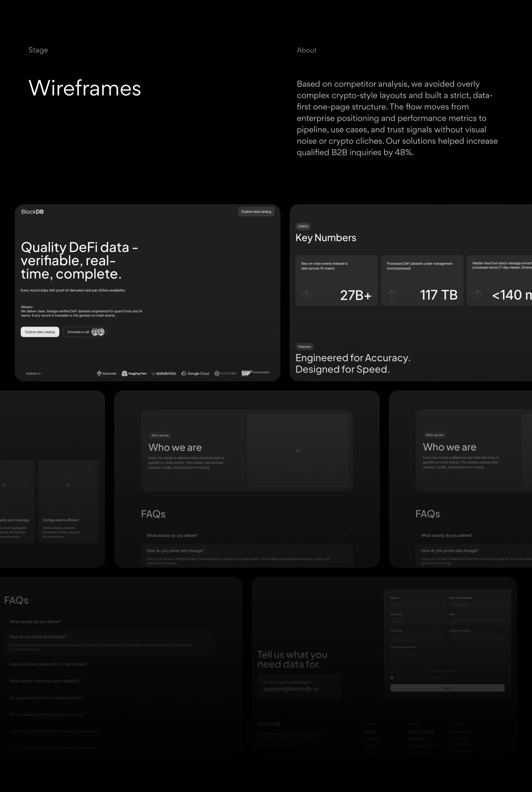Click the STATS badge above Key Numbers
The image size is (532, 792).
pyautogui.click(x=303, y=226)
